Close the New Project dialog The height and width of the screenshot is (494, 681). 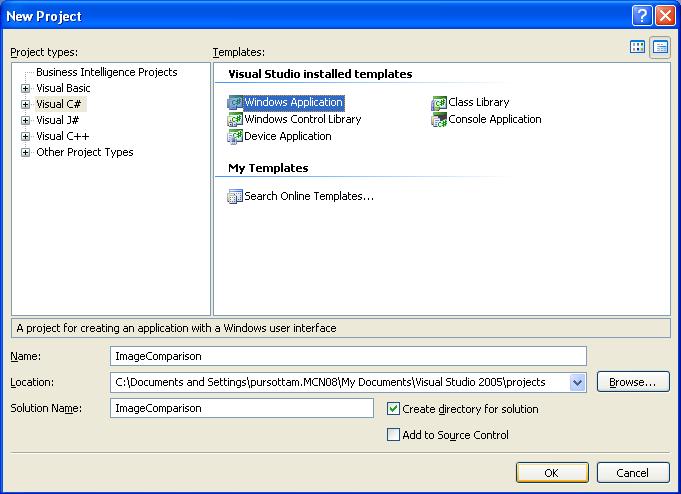tap(665, 16)
